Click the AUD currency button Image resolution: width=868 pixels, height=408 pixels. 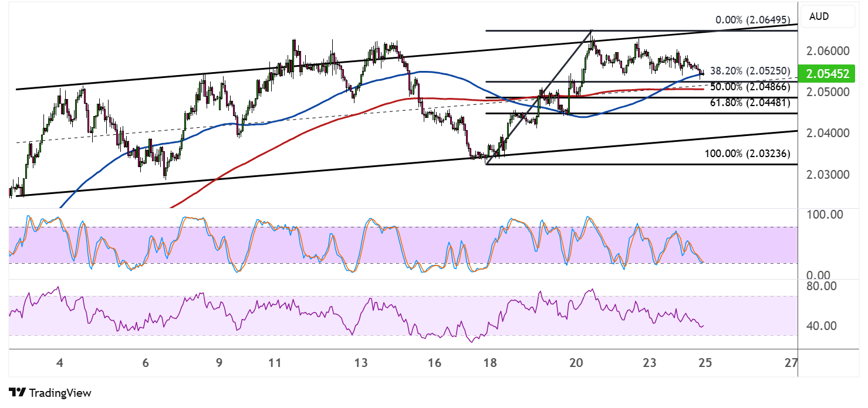point(829,16)
